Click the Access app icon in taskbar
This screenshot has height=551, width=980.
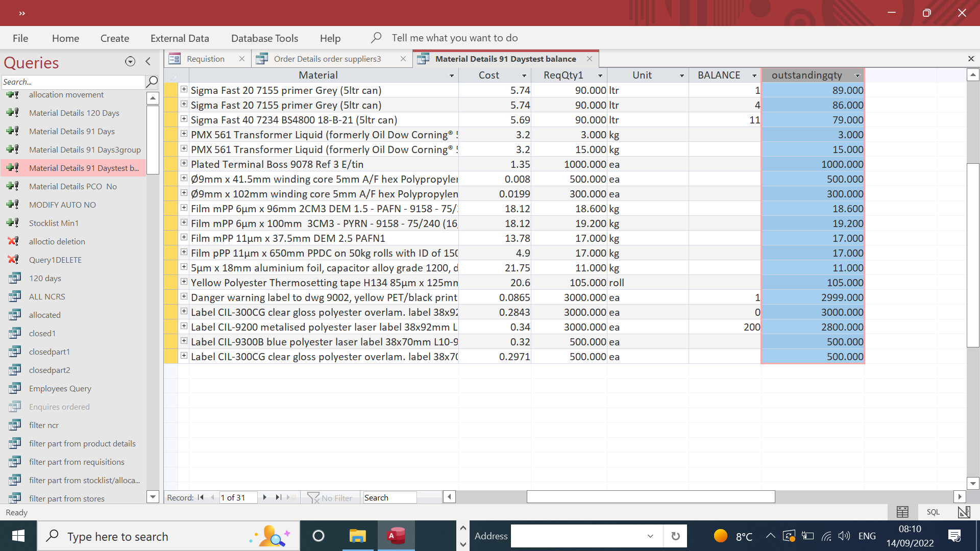pyautogui.click(x=396, y=536)
